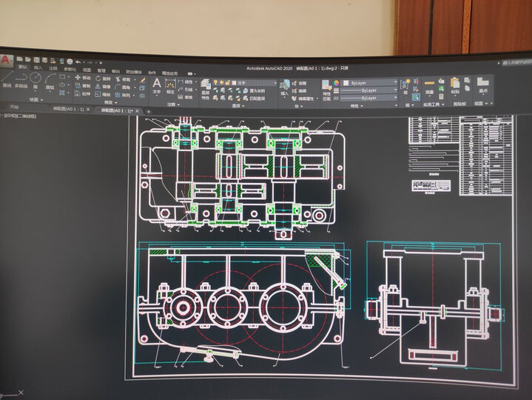Viewport: 532px width, 400px height.
Task: Click the new drawing tab plus button
Action: point(147,110)
